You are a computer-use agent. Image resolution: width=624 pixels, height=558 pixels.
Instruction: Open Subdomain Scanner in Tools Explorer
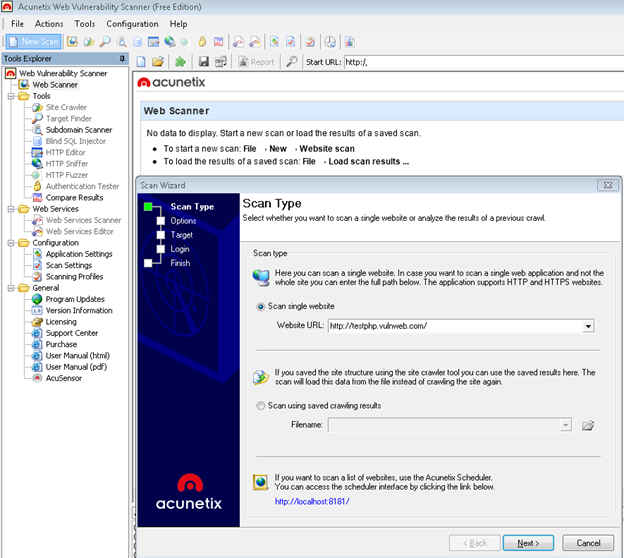[x=78, y=130]
